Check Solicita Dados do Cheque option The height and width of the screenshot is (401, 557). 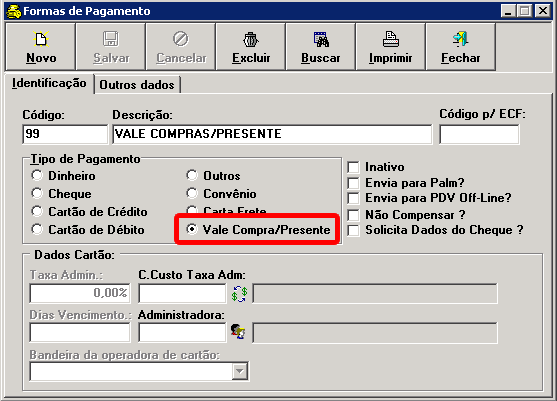click(x=353, y=230)
